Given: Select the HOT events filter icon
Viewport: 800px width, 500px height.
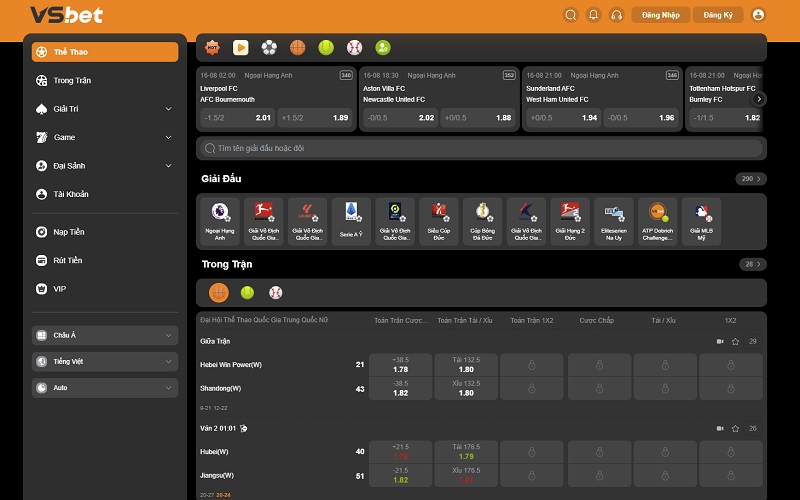Looking at the screenshot, I should pyautogui.click(x=212, y=47).
